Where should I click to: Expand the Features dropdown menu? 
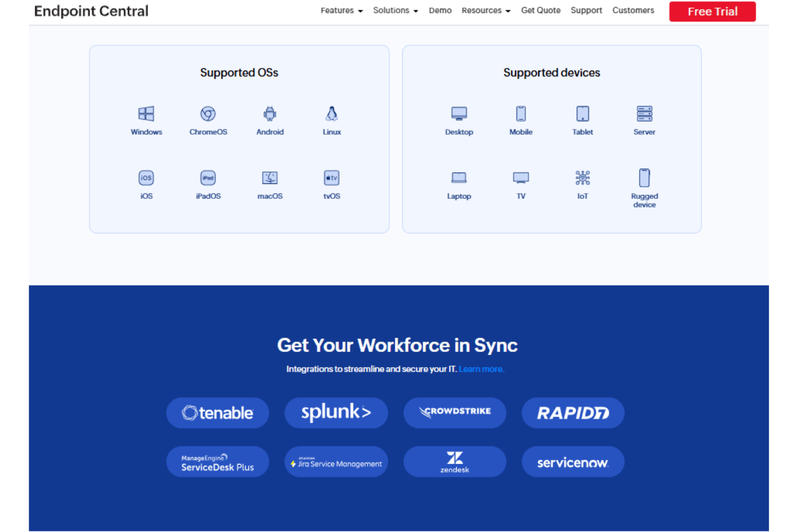coord(341,11)
